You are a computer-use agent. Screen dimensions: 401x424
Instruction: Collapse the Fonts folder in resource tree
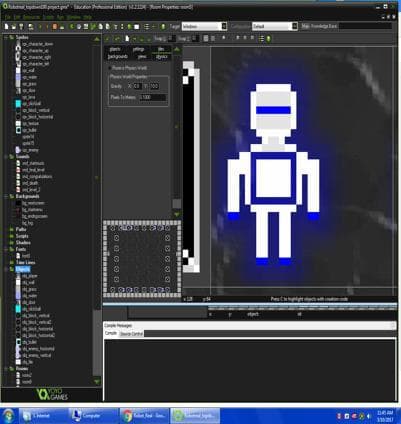click(6, 249)
